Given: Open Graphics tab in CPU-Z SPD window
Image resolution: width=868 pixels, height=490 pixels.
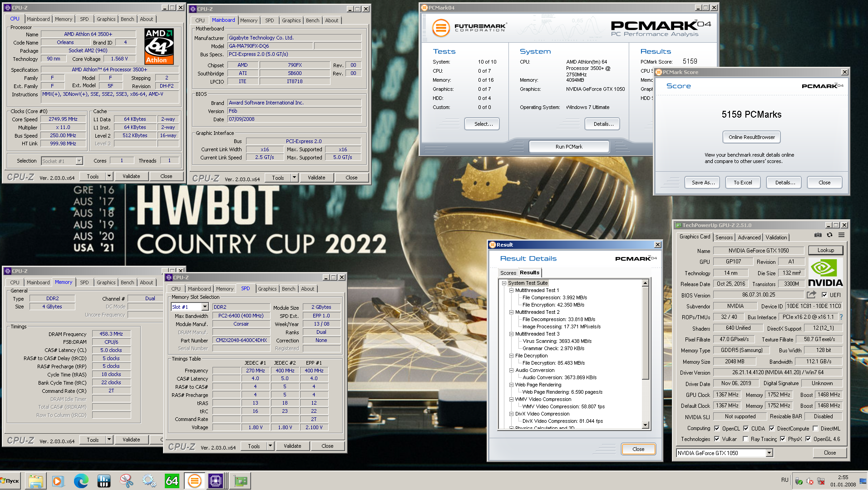Looking at the screenshot, I should 267,289.
